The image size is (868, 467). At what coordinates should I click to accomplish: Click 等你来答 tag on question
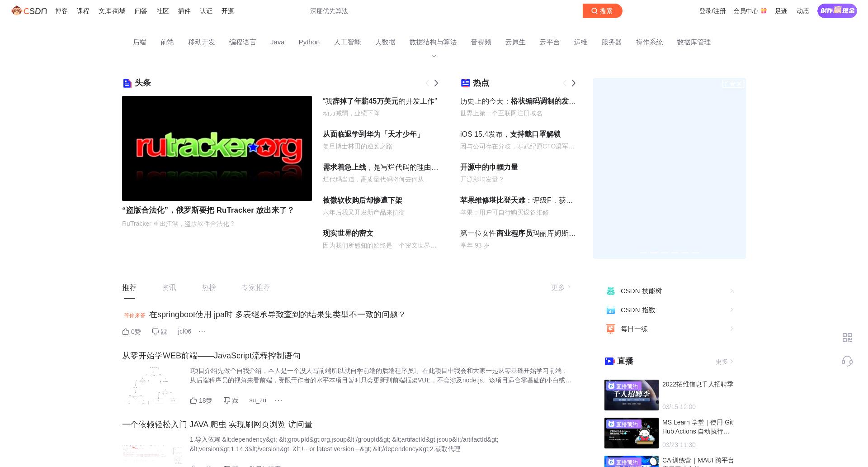coord(135,315)
